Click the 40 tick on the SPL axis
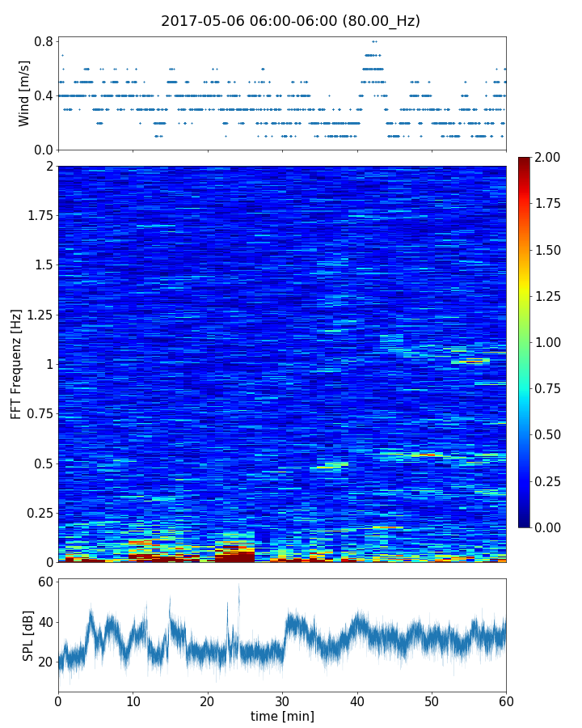 43,622
